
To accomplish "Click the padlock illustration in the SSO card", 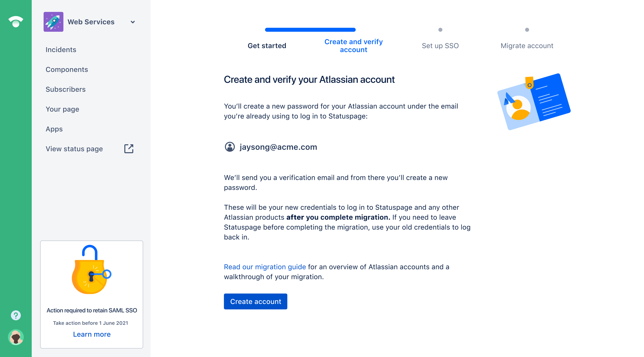I will point(91,269).
